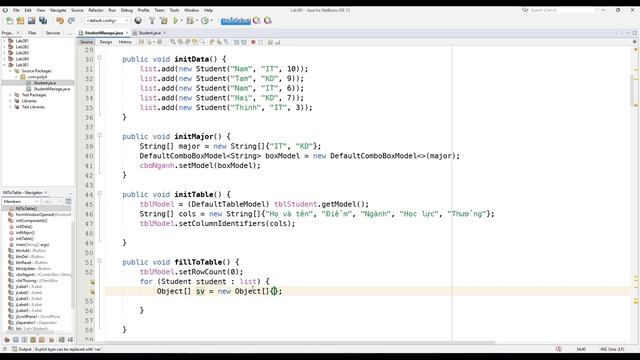The image size is (640, 360).
Task: Open the Debug Project dropdown arrow
Action: pos(196,20)
